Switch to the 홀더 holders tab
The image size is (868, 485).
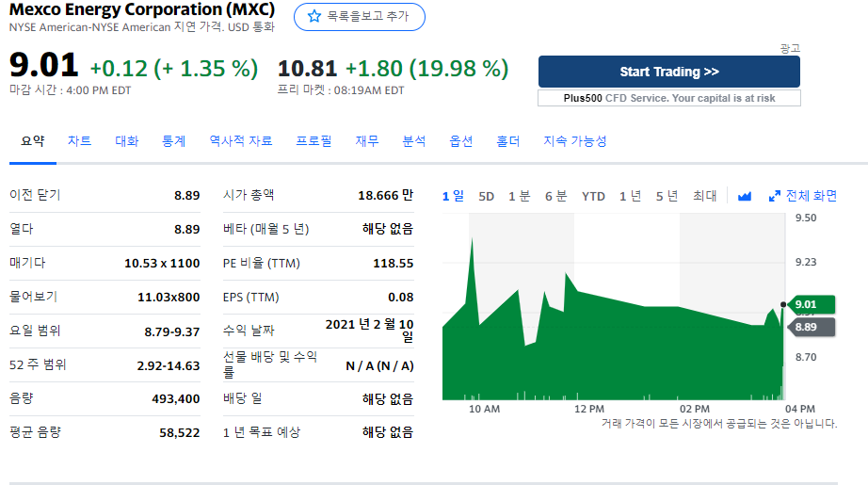click(x=508, y=141)
